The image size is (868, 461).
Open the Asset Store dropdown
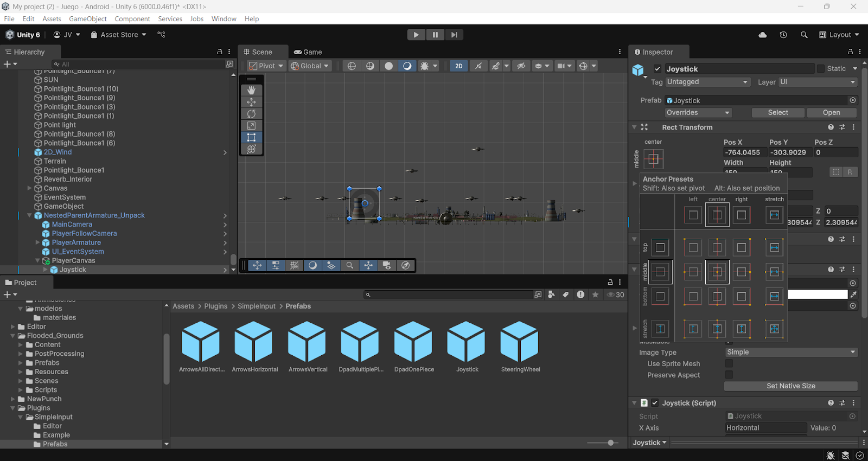pos(118,35)
